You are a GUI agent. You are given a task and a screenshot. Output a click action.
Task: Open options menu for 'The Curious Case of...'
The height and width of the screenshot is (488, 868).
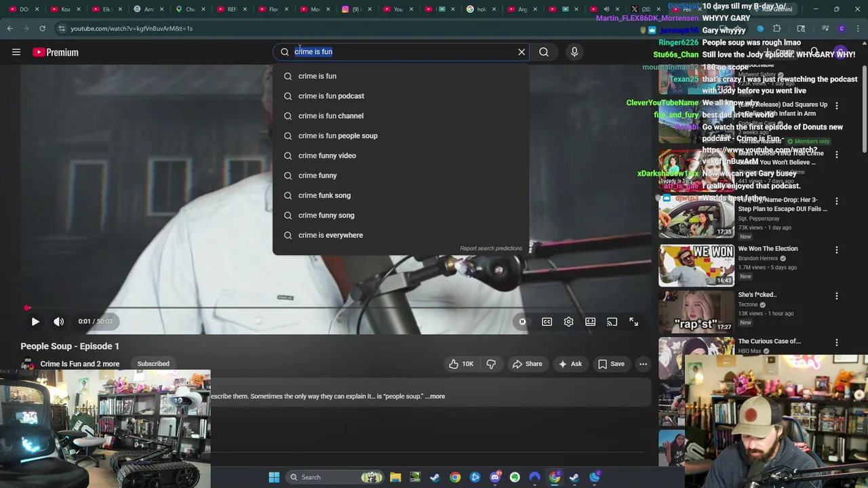pyautogui.click(x=837, y=343)
